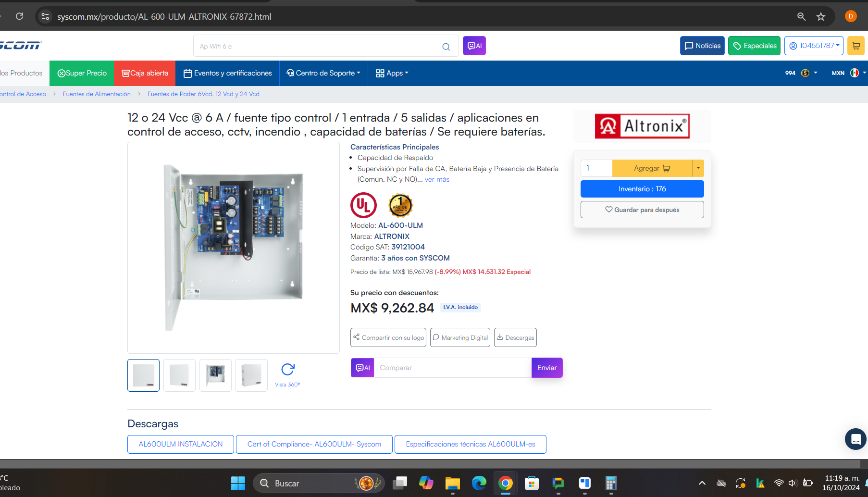Screen dimensions: 868x497
Task: Reload the page with the refresh icon
Action: tap(19, 16)
